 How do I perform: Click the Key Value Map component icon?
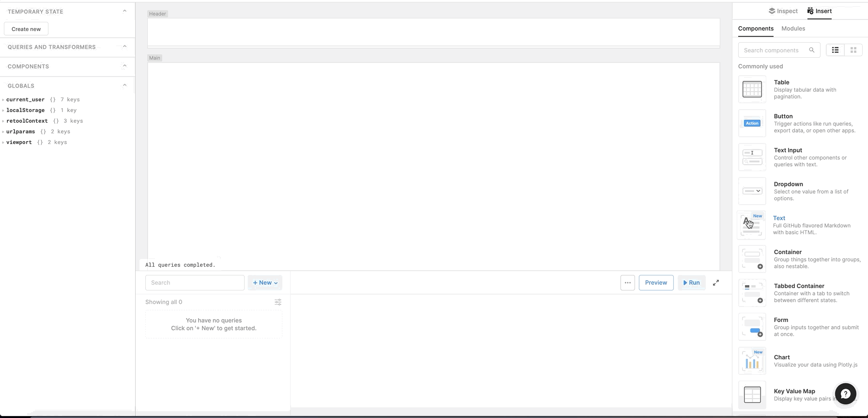752,395
